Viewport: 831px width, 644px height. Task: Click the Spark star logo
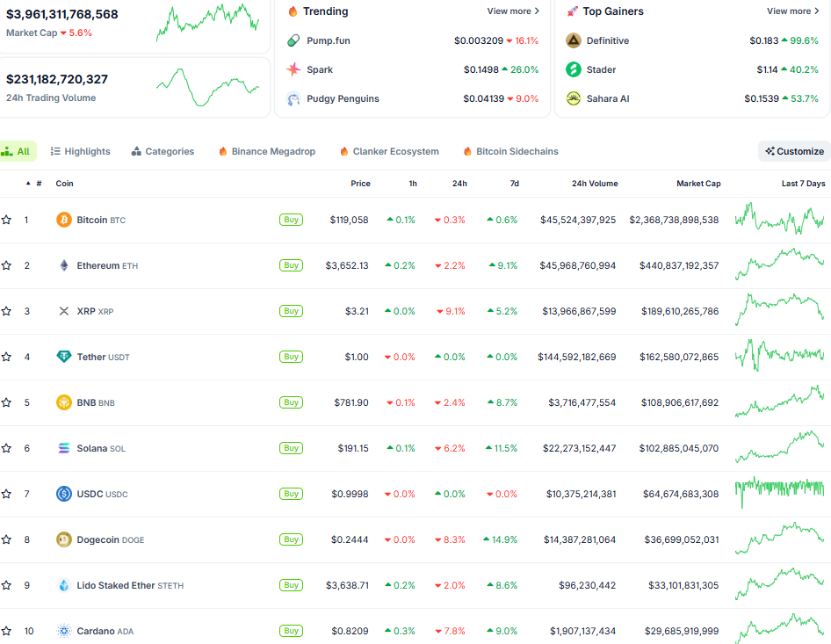293,69
